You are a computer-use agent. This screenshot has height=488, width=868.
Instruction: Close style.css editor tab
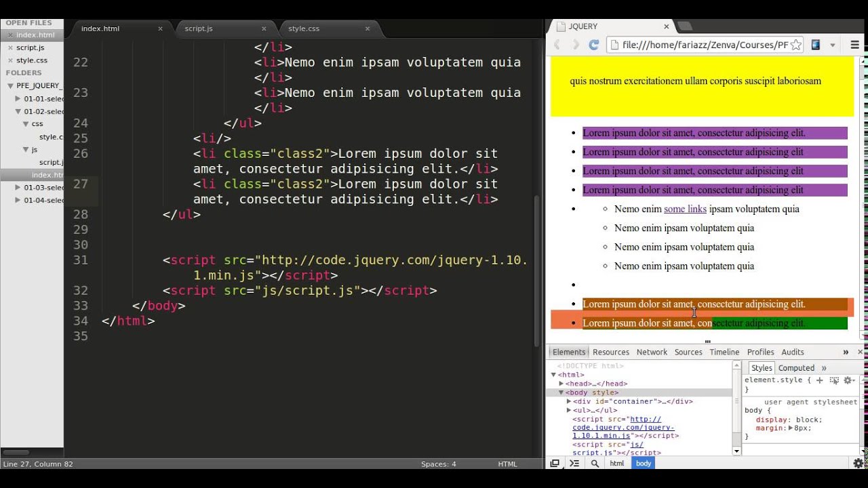click(368, 28)
